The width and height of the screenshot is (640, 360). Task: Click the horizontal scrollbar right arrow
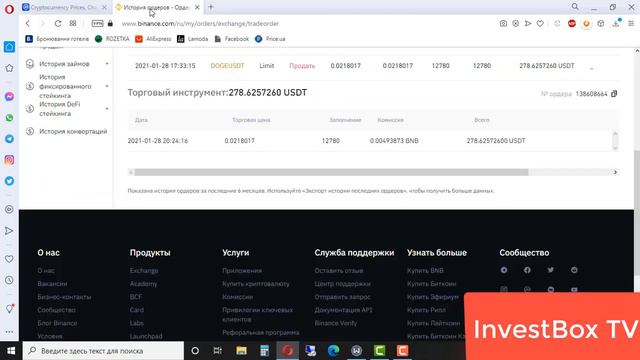coord(615,172)
